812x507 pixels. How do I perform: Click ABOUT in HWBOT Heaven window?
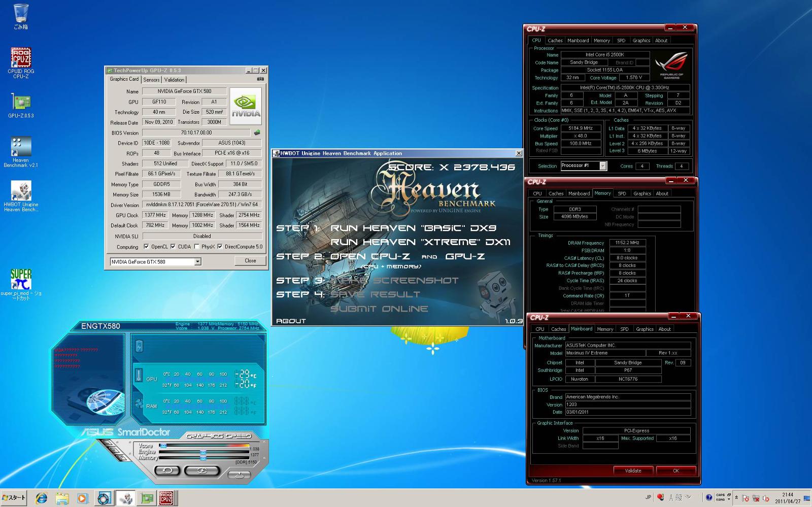point(291,321)
